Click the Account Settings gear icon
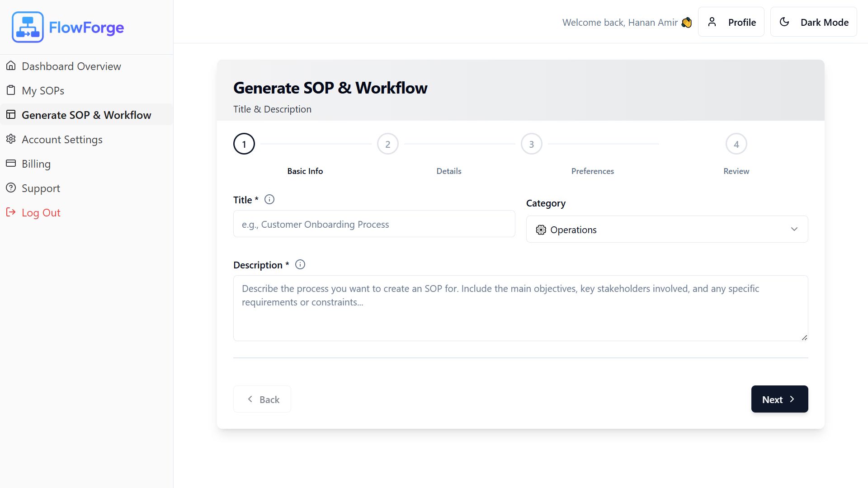Image resolution: width=868 pixels, height=488 pixels. click(11, 139)
